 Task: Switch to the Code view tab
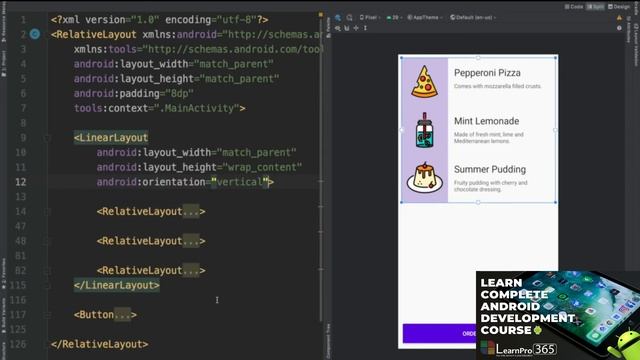[x=574, y=7]
